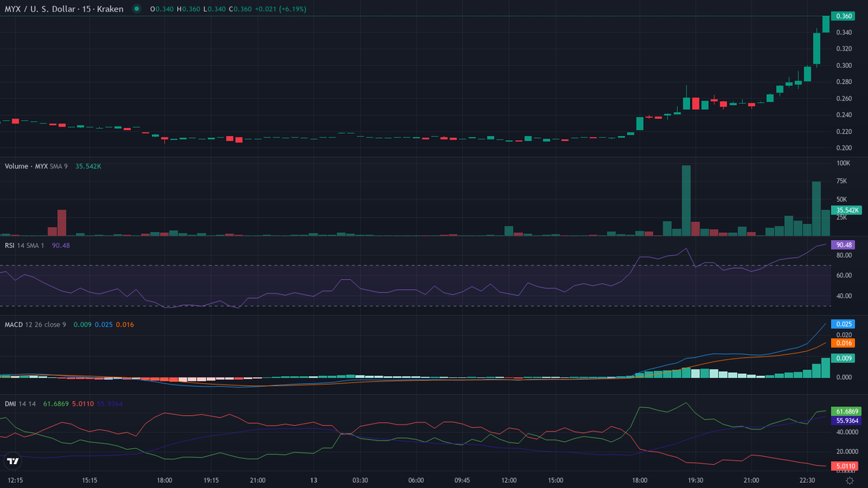Click the blue 0.025 MACD axis tag
This screenshot has width=868, height=488.
(x=843, y=324)
